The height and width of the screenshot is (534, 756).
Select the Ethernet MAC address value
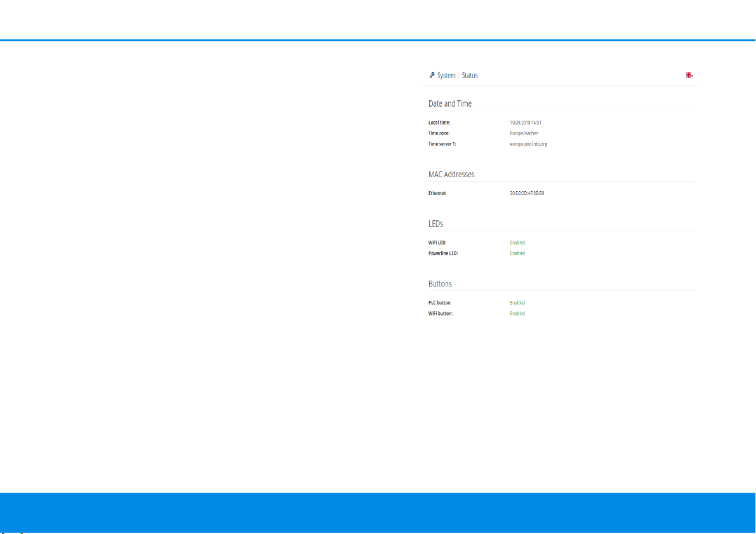[527, 193]
